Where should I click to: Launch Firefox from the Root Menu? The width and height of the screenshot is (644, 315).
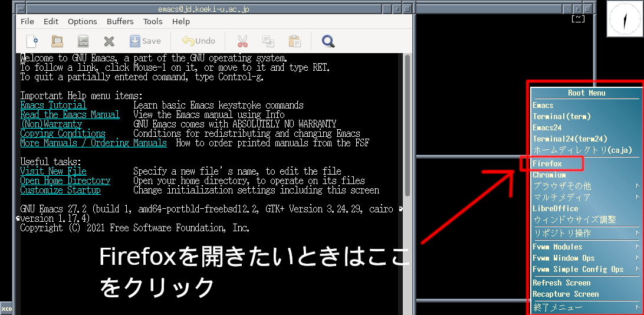[x=547, y=164]
